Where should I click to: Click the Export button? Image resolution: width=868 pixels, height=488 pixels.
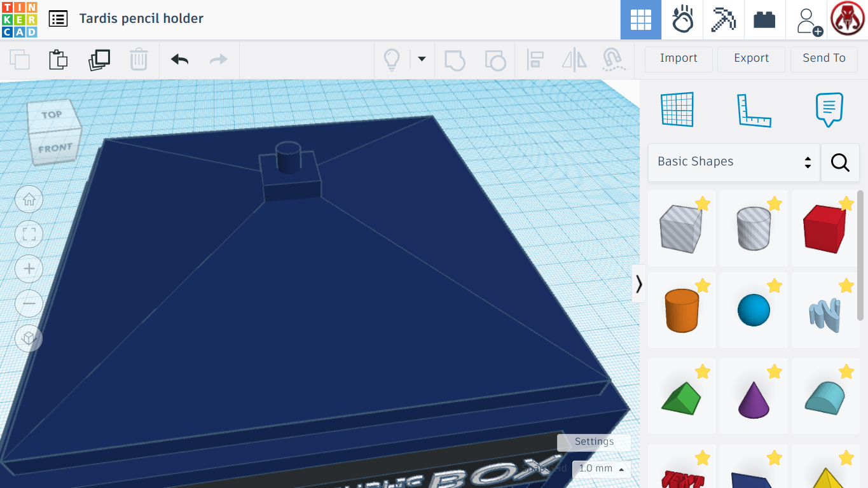coord(752,58)
